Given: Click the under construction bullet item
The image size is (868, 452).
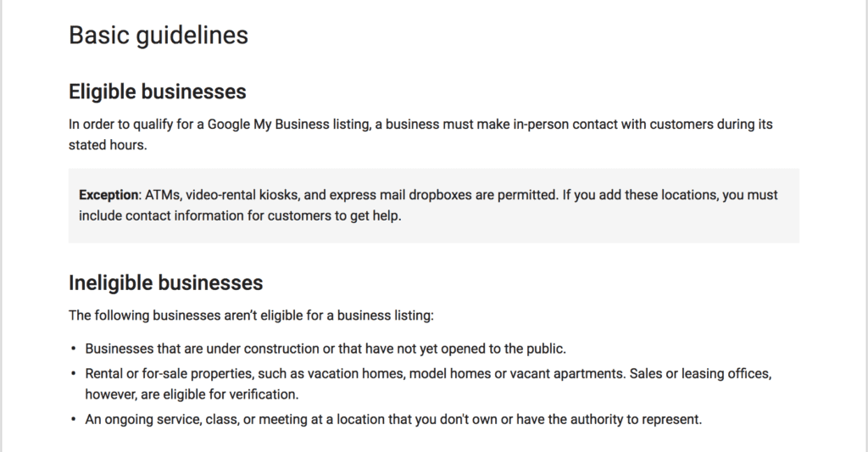Looking at the screenshot, I should tap(325, 349).
